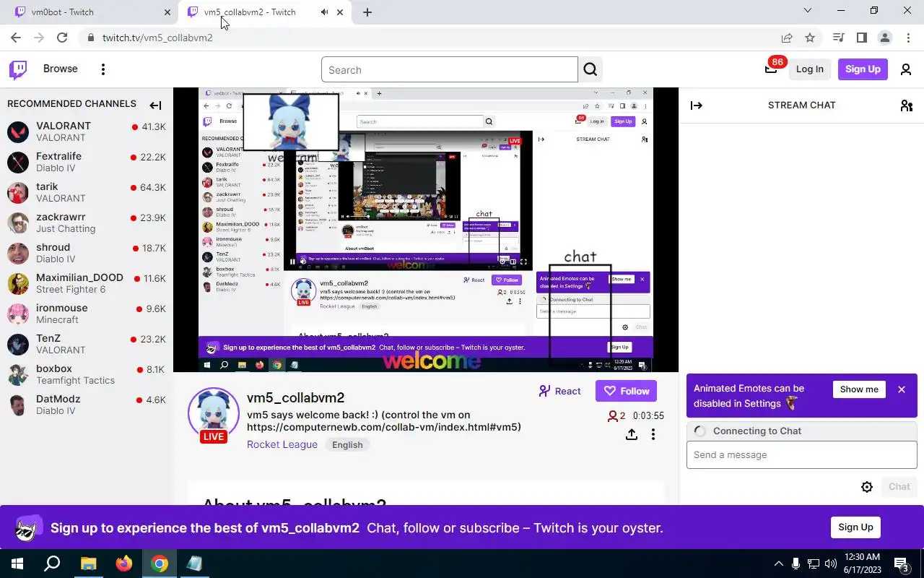Click the Sign Up button in the header
The width and height of the screenshot is (924, 578).
point(863,69)
